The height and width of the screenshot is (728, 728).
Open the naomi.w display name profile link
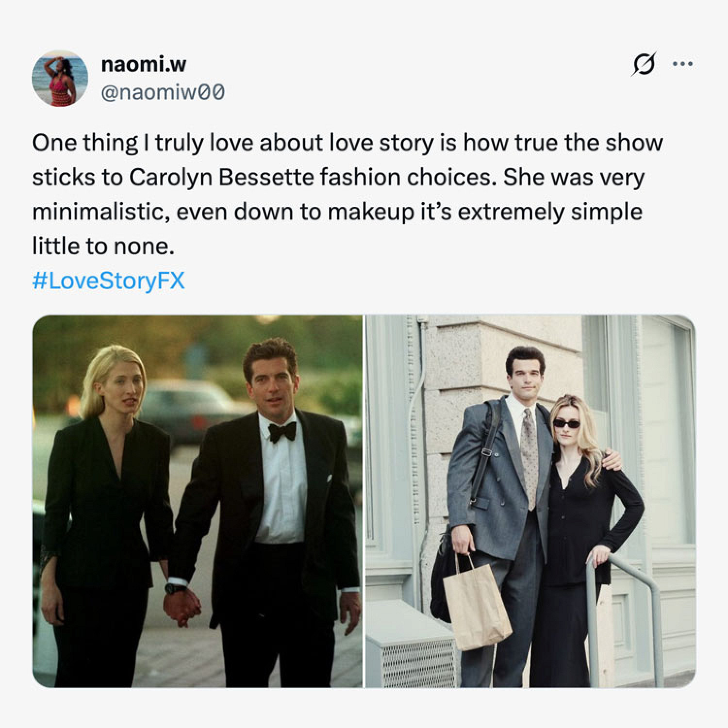143,64
